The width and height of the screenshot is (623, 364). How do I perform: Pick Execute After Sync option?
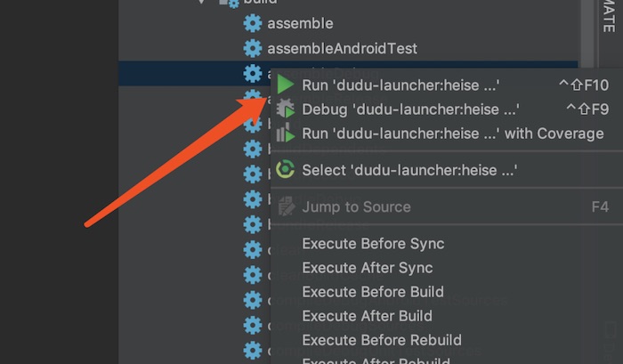tap(367, 268)
